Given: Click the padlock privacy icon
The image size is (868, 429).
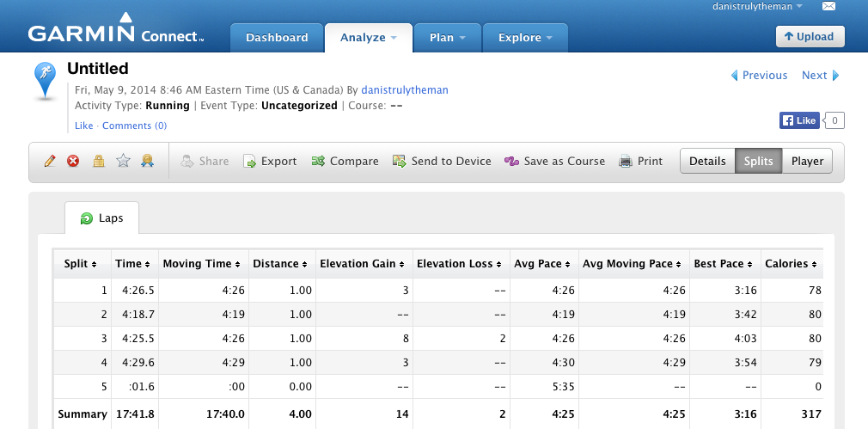Looking at the screenshot, I should 99,161.
